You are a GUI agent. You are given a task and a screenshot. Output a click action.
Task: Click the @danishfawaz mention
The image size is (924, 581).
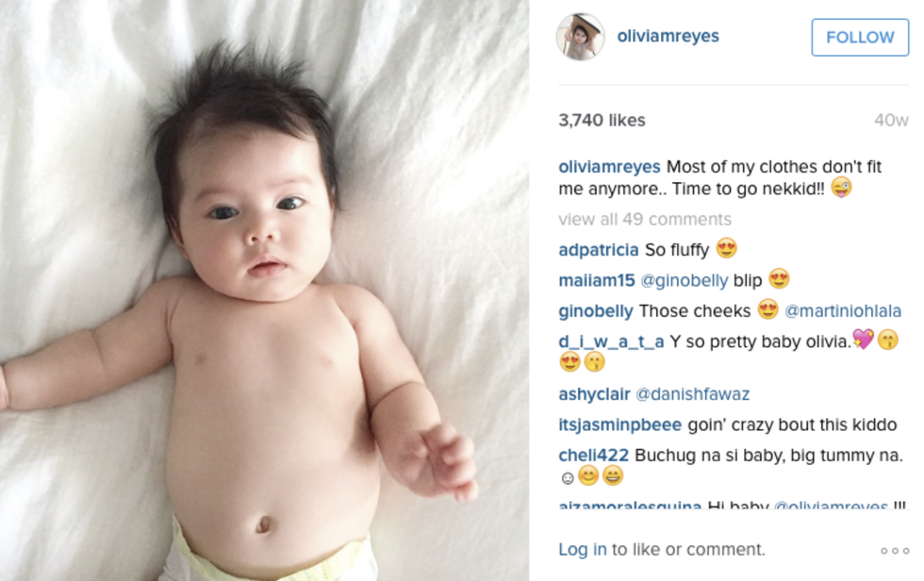[692, 393]
